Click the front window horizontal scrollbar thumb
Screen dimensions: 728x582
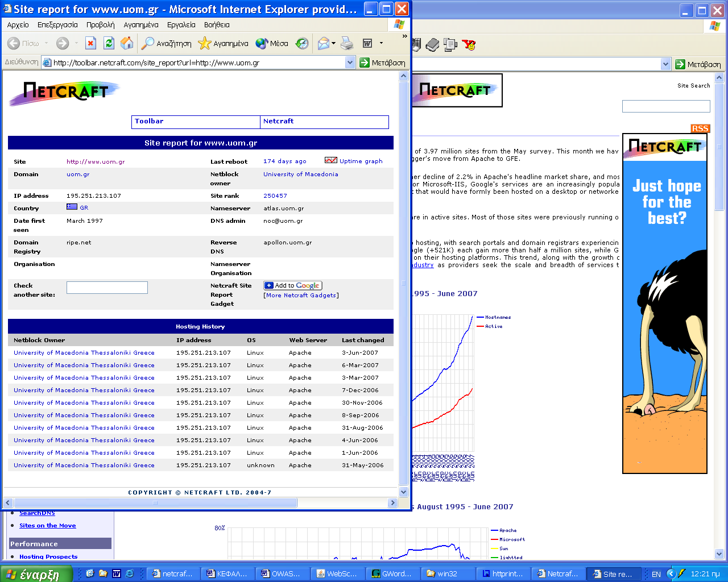pyautogui.click(x=155, y=502)
